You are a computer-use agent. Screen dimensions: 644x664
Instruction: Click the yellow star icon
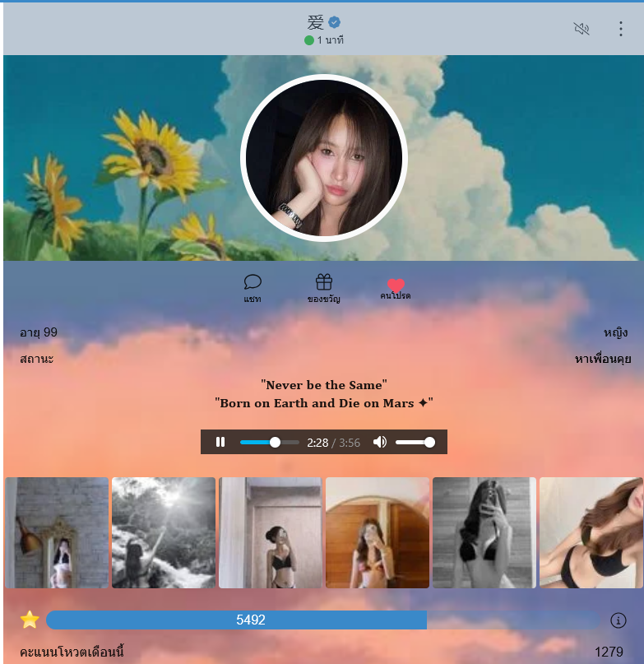coord(30,620)
